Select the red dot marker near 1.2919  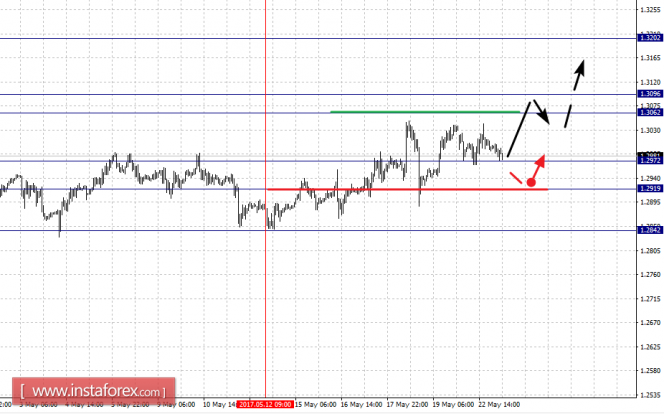click(531, 182)
